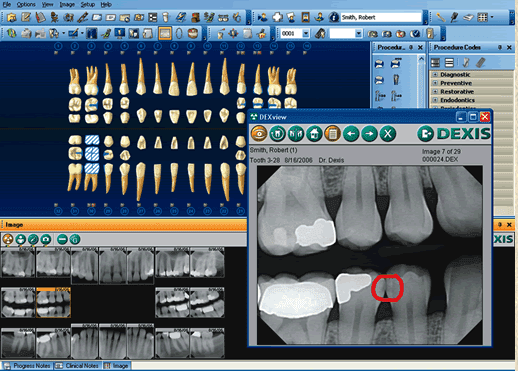Close the Procedure Codes panel
518x371 pixels.
click(x=509, y=47)
